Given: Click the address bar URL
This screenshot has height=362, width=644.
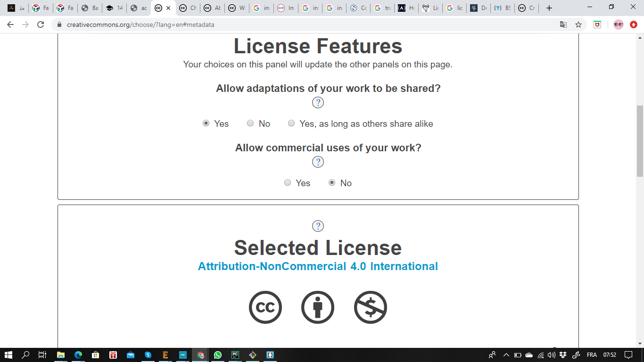Looking at the screenshot, I should (140, 25).
